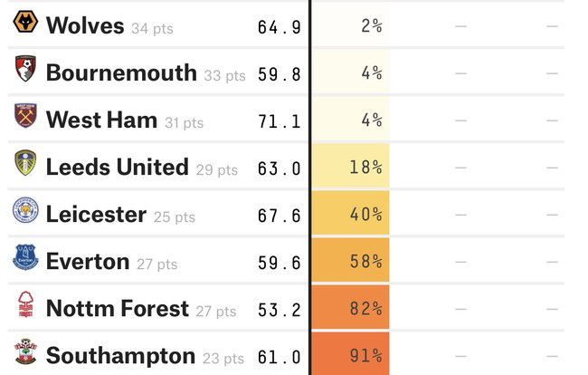Select the West Ham club crest
Image resolution: width=588 pixels, height=375 pixels.
(24, 118)
